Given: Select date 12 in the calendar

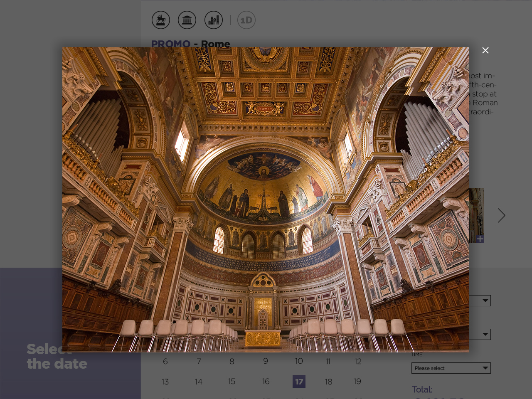Looking at the screenshot, I should coord(358,361).
